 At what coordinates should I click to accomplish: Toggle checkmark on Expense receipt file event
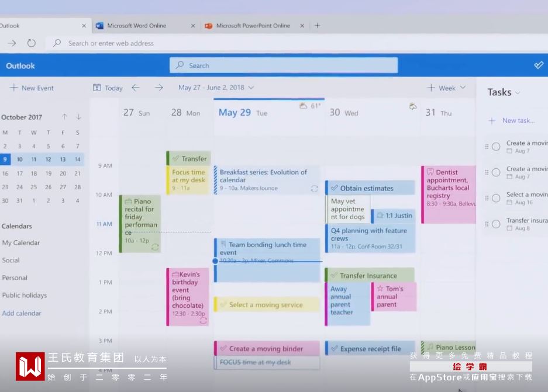[x=335, y=348]
